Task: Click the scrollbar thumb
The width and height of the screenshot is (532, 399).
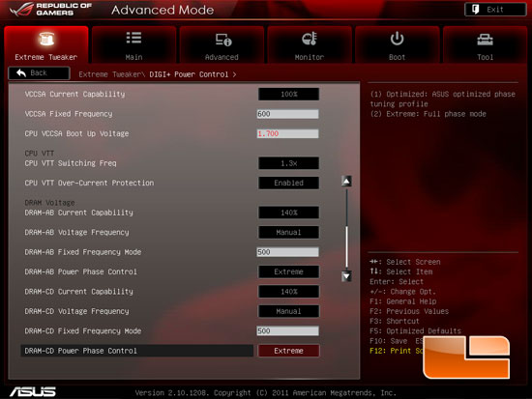Action: [346, 246]
